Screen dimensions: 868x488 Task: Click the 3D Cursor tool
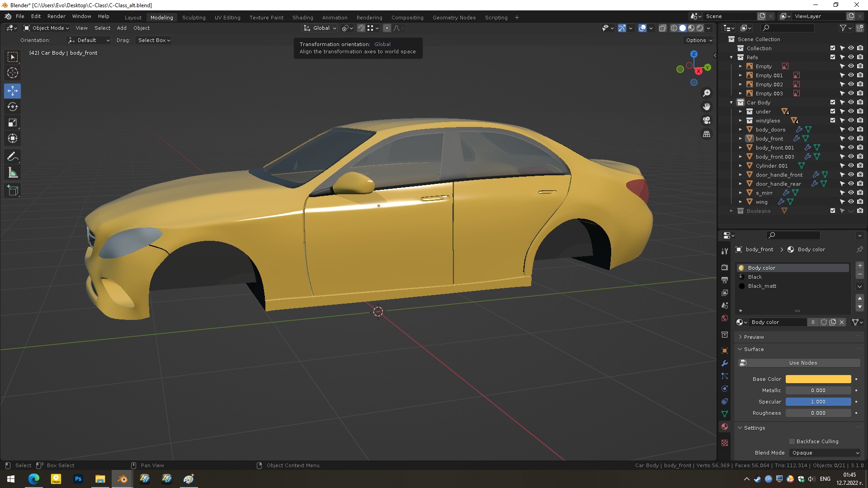coord(13,73)
